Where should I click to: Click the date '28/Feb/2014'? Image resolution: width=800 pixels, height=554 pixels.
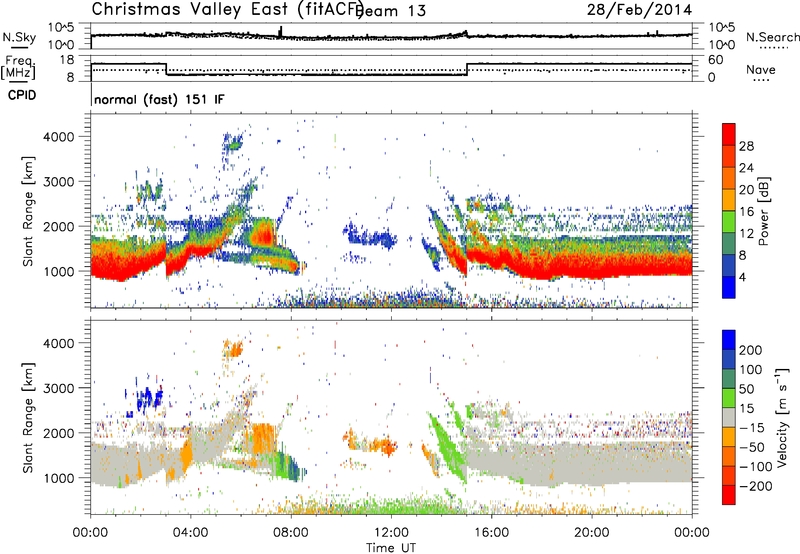pyautogui.click(x=639, y=10)
